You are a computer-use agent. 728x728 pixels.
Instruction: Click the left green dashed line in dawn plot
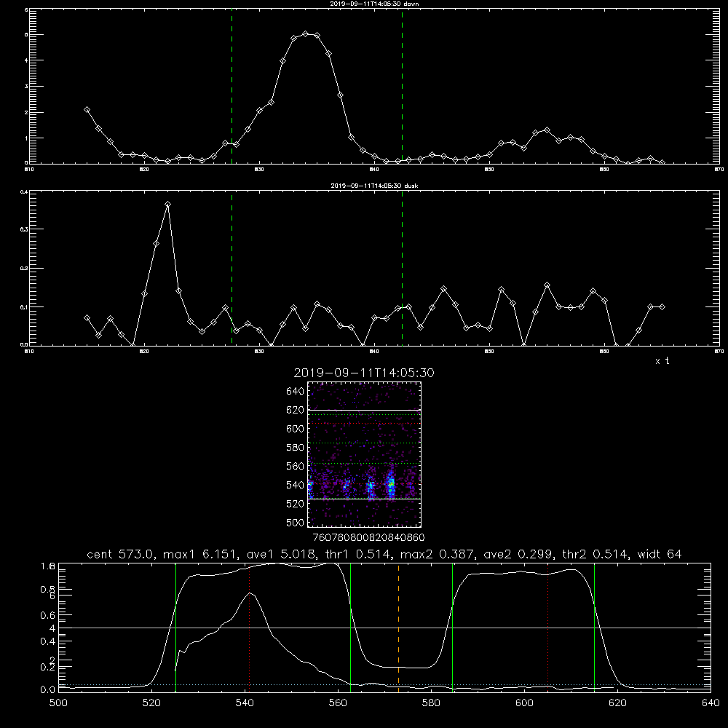[x=232, y=87]
